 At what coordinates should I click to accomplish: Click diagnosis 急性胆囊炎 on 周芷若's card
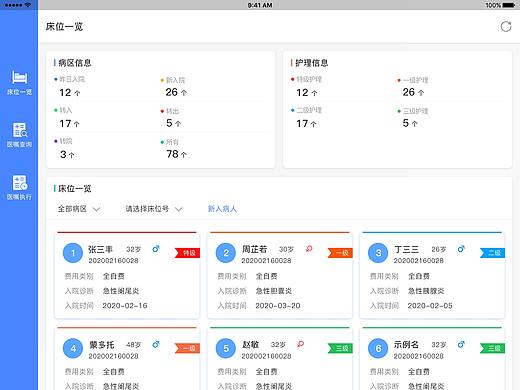pos(274,291)
